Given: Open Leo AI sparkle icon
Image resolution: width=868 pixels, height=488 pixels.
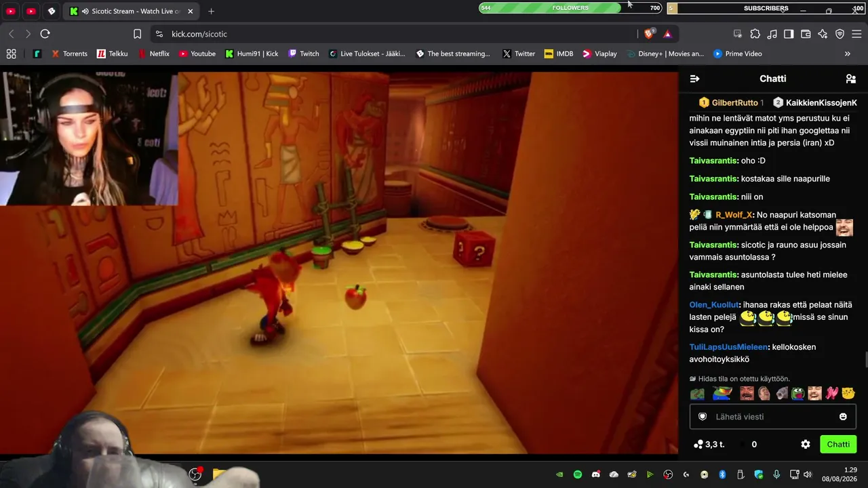Looking at the screenshot, I should [x=823, y=34].
